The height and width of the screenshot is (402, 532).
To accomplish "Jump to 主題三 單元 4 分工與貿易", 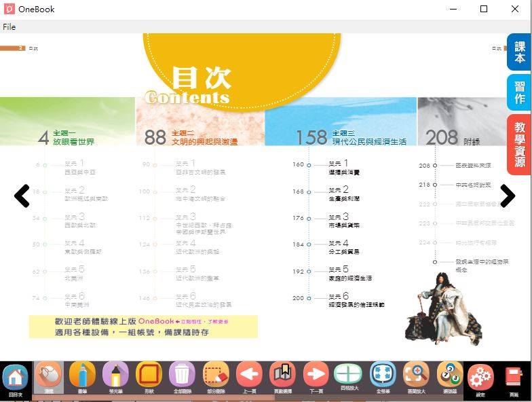I will point(326,247).
